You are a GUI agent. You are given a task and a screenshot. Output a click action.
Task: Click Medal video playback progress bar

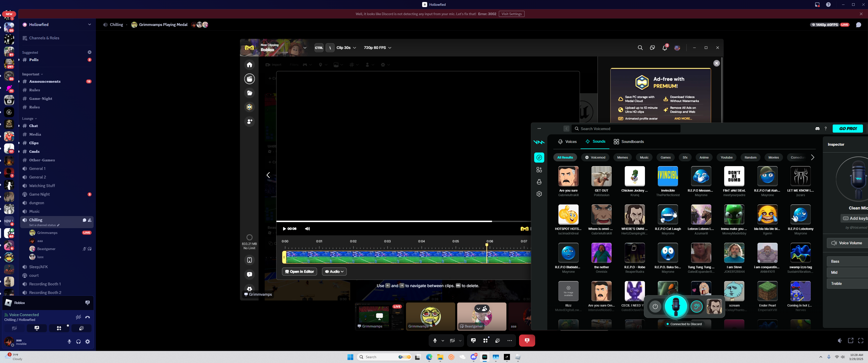(x=384, y=221)
